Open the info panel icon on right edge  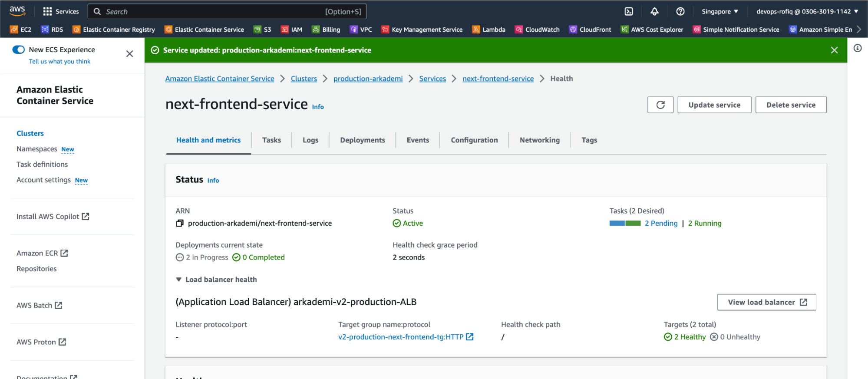tap(857, 48)
